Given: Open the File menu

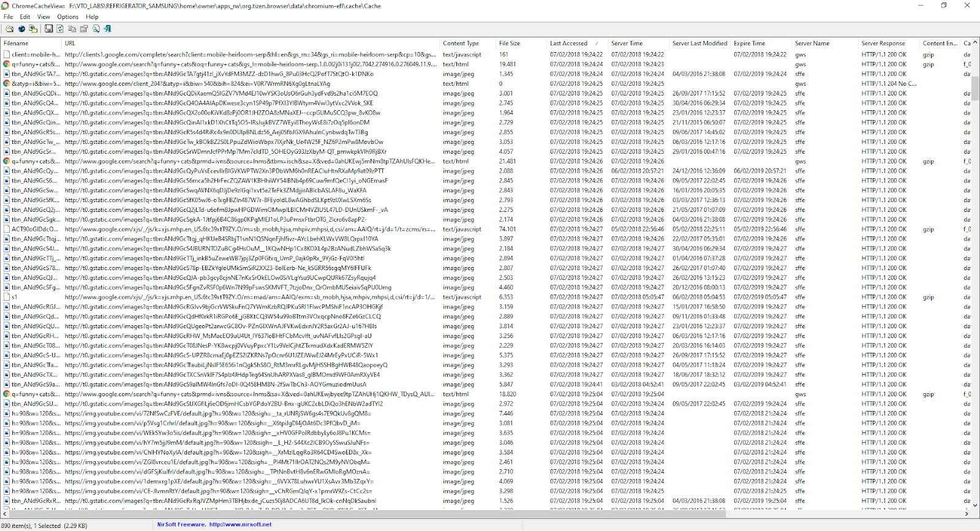Looking at the screenshot, I should click(x=8, y=17).
